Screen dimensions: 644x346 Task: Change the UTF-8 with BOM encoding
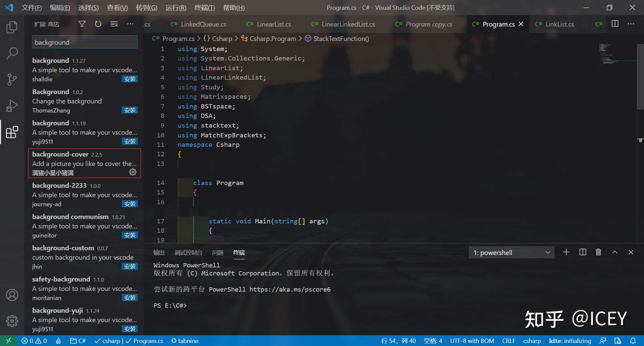472,341
